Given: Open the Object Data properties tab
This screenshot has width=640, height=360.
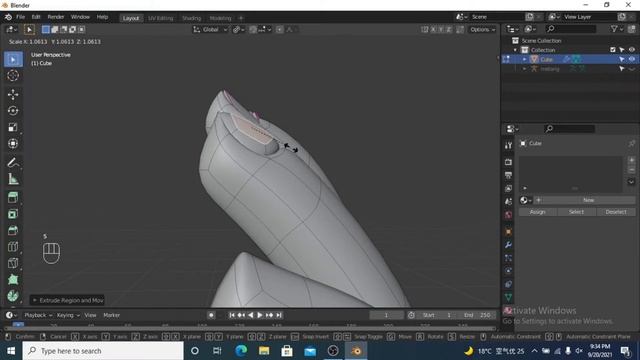Looking at the screenshot, I should click(x=508, y=297).
